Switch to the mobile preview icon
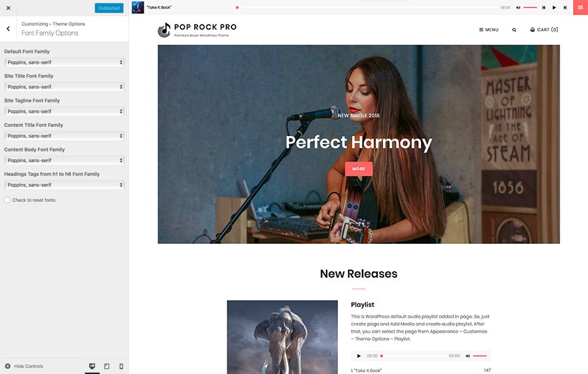This screenshot has height=374, width=588. pos(121,366)
